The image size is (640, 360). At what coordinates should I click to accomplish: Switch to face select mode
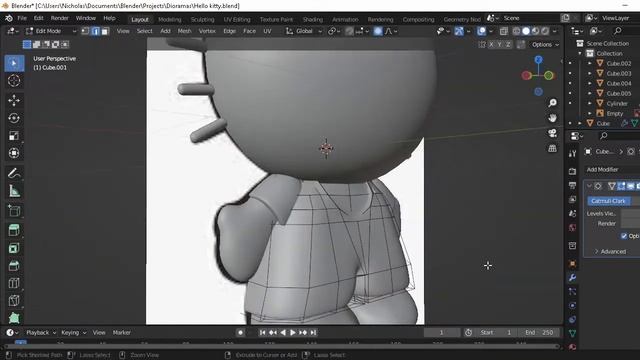pyautogui.click(x=105, y=31)
